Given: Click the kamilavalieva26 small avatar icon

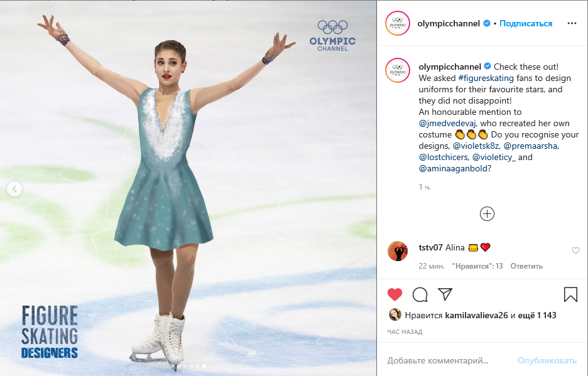Looking at the screenshot, I should coord(395,315).
